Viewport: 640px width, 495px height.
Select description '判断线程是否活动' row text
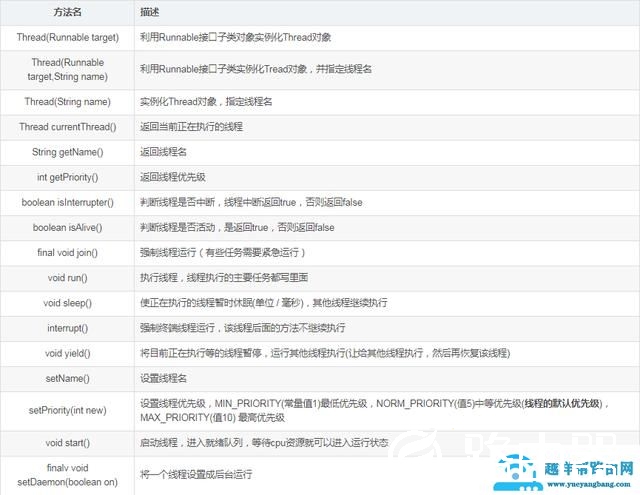tap(237, 228)
